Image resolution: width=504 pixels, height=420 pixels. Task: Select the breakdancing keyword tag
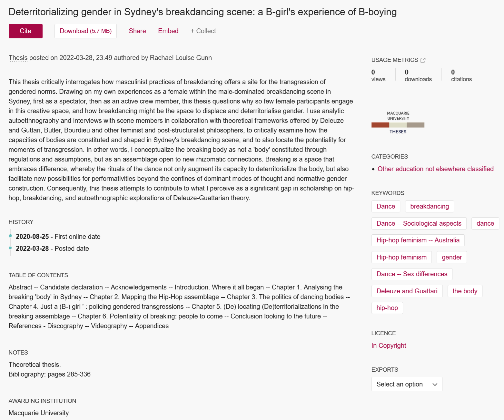point(430,207)
